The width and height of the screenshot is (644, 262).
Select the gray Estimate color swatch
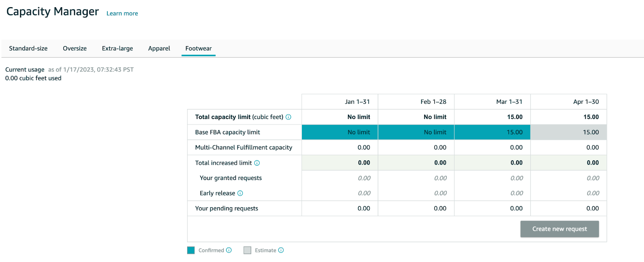coord(247,250)
